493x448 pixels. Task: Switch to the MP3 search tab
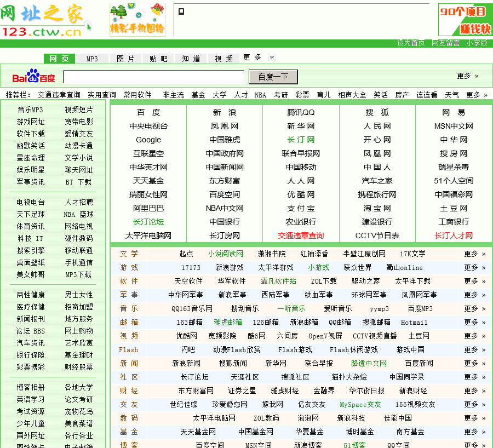(92, 59)
